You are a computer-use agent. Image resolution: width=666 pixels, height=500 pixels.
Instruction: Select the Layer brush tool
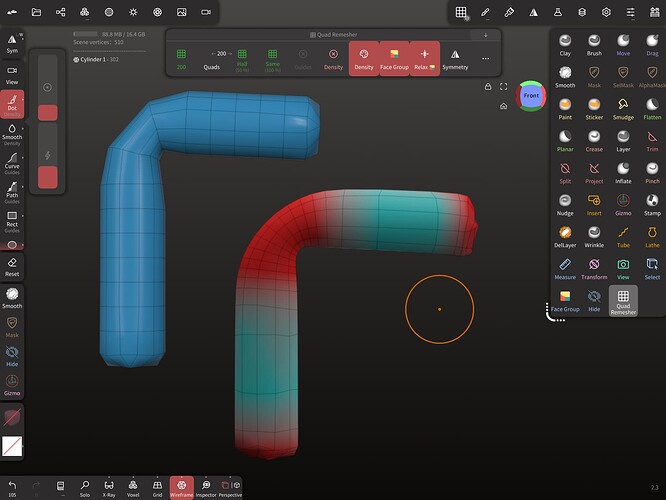tap(623, 141)
